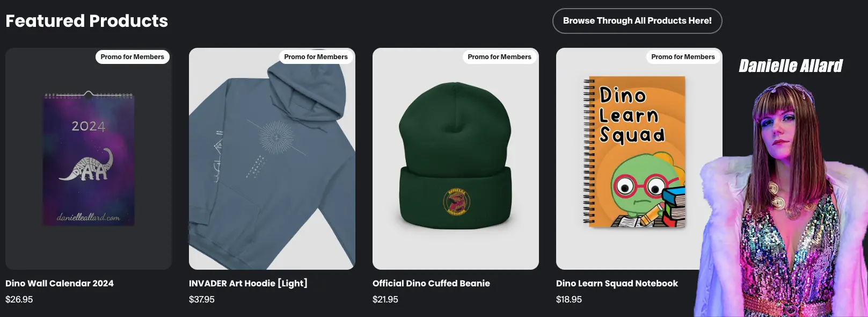868x317 pixels.
Task: Click the Browse Through All Products Here button
Action: coord(637,20)
